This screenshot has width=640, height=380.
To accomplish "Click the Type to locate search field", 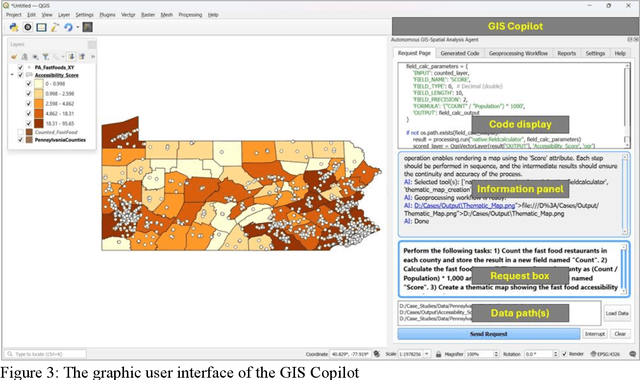I will (x=46, y=354).
